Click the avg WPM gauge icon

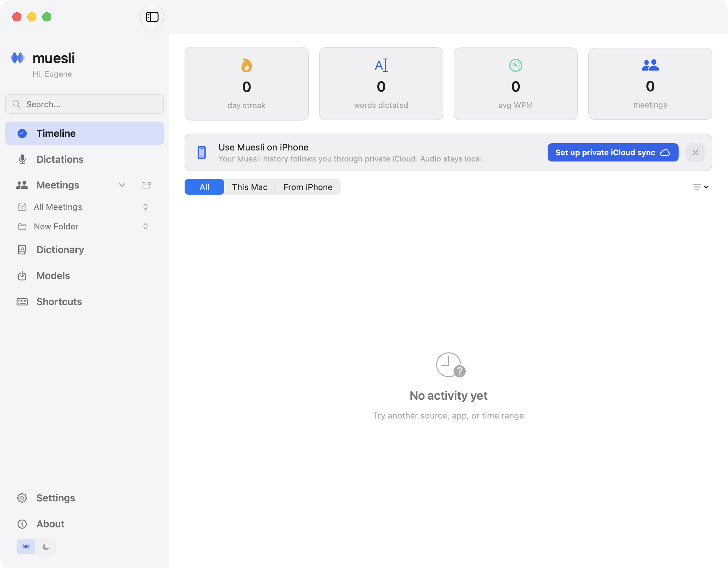pos(516,65)
